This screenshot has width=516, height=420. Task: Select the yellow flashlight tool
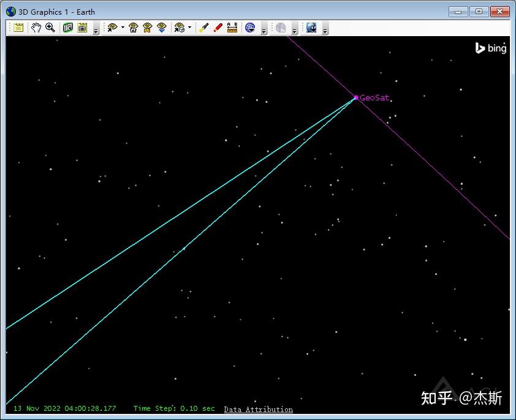tap(203, 28)
